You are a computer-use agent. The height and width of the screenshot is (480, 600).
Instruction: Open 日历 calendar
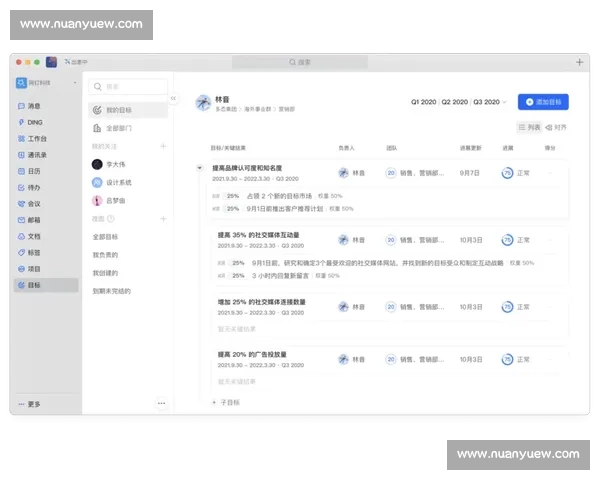29,171
